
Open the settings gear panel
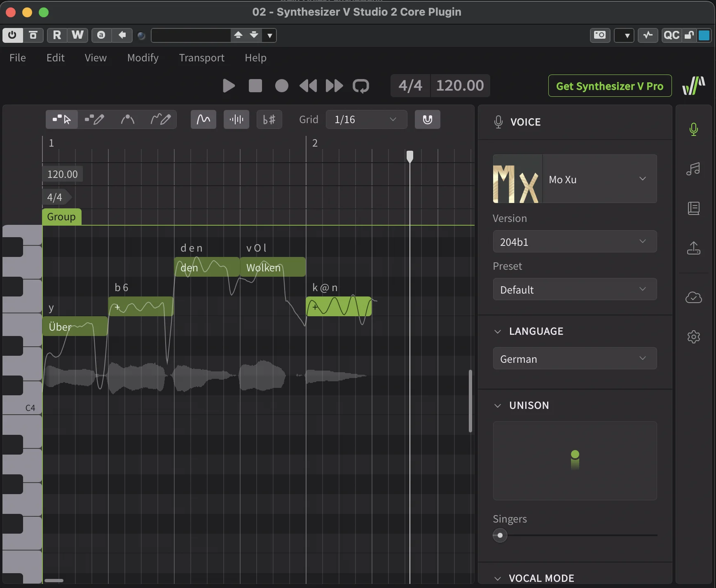pyautogui.click(x=694, y=337)
